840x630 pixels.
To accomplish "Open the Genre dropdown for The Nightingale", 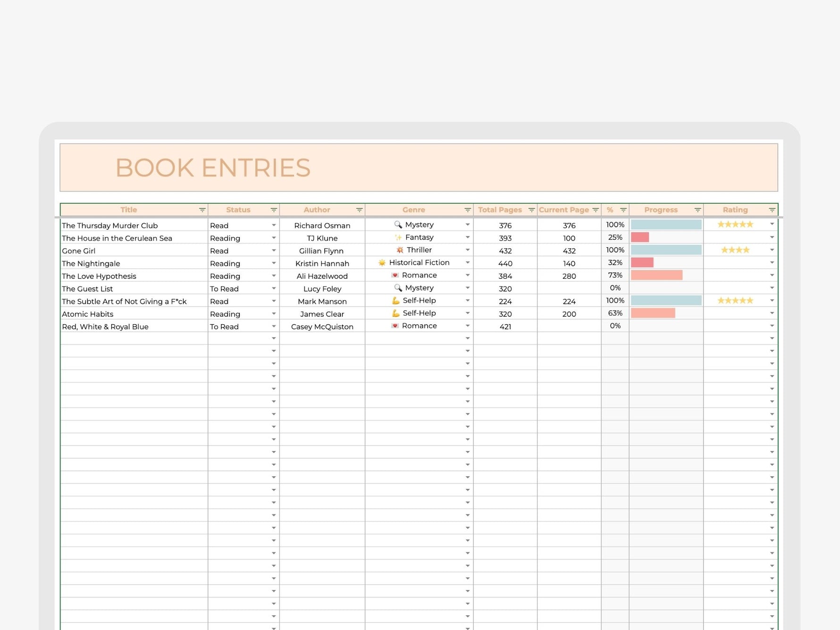I will (x=468, y=263).
